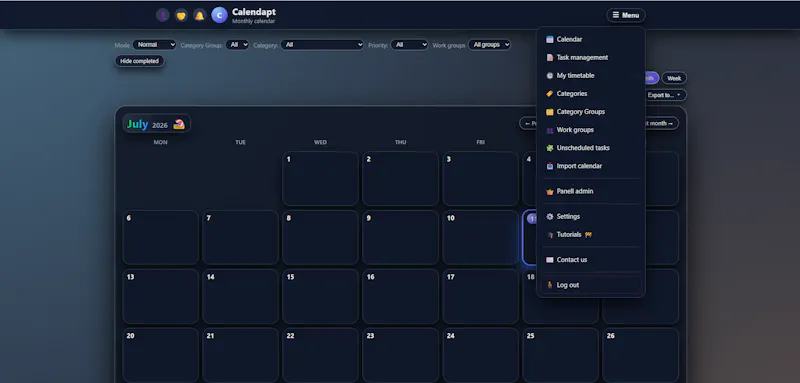Click the clock icon for My timetable
The width and height of the screenshot is (800, 383).
549,75
